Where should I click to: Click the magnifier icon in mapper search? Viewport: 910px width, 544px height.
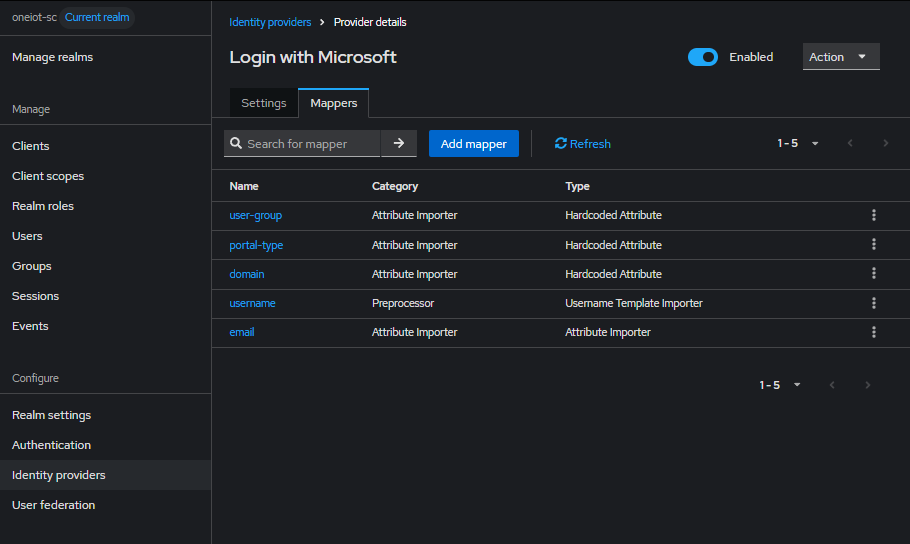click(236, 143)
